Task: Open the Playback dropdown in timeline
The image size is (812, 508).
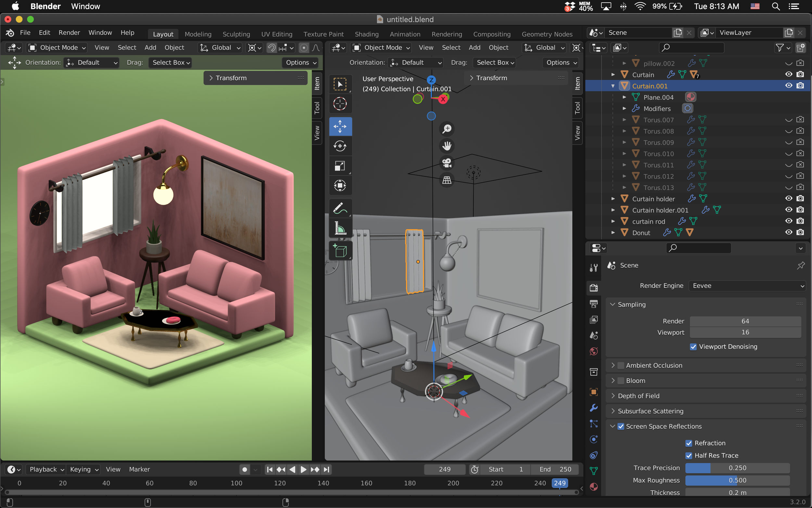Action: 46,469
